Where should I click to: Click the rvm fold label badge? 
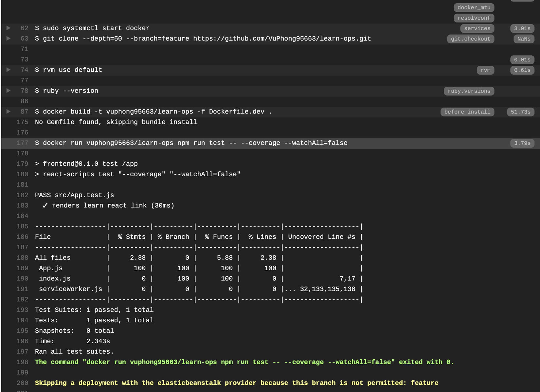point(485,70)
